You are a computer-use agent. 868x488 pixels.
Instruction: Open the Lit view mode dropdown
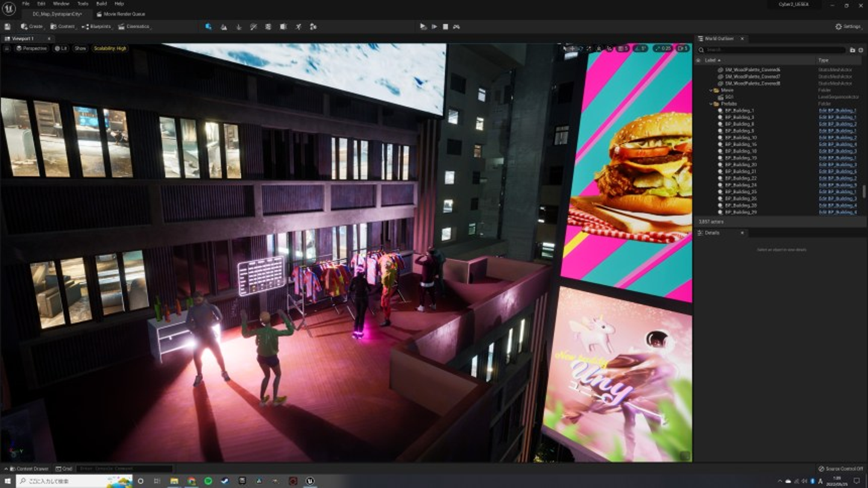click(61, 48)
